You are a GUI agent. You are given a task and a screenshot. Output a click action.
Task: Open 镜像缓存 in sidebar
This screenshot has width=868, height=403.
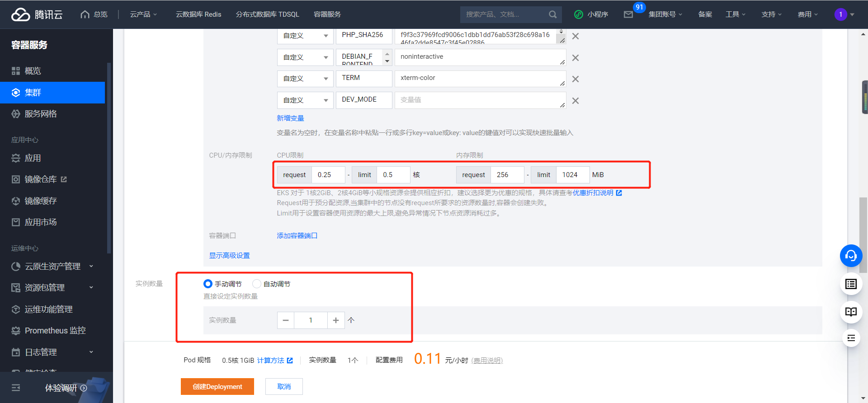coord(52,201)
